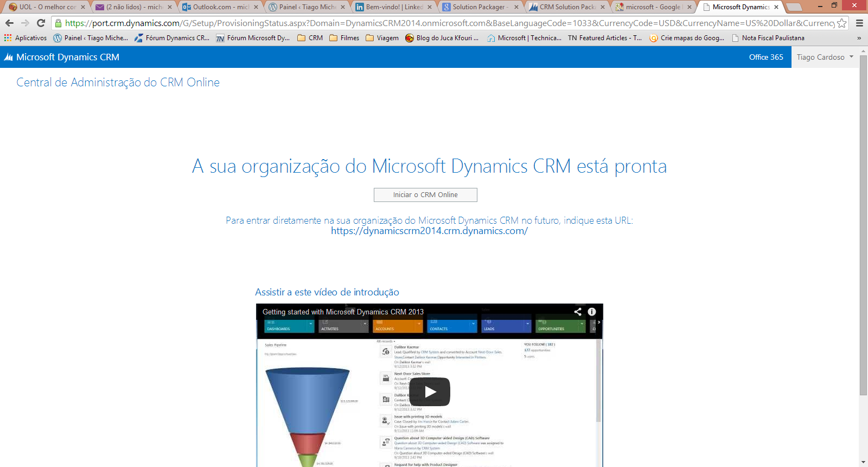Viewport: 868px width, 467px height.
Task: Bookmark page using the star icon
Action: 841,23
